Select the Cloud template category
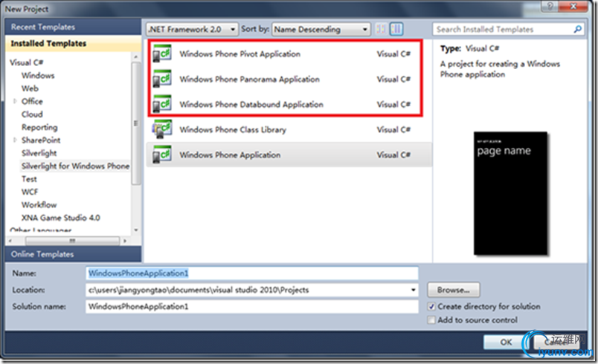Screen dimensions: 598x364 point(32,114)
